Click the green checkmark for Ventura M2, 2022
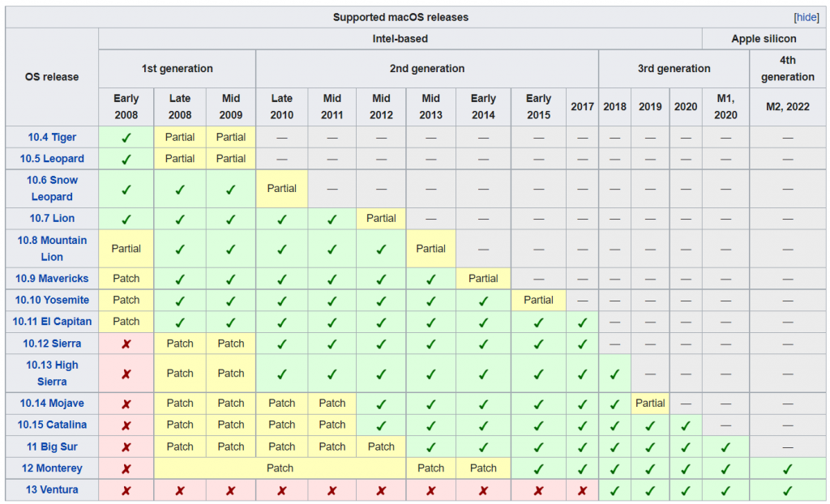 [787, 491]
